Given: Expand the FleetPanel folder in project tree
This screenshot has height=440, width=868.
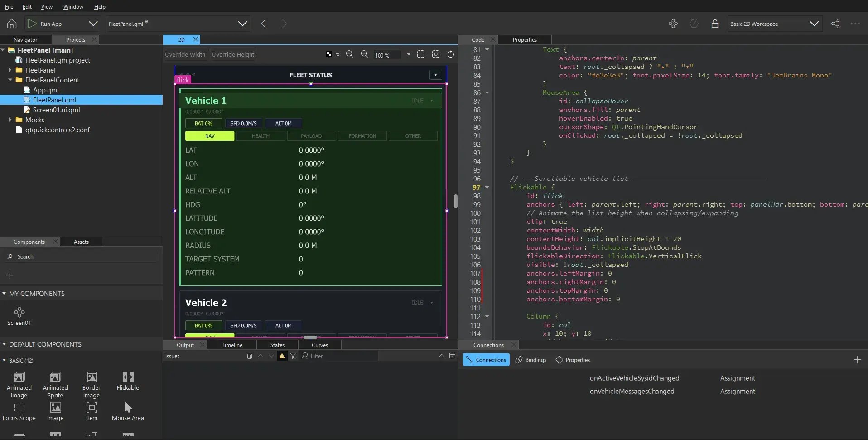Looking at the screenshot, I should (10, 70).
